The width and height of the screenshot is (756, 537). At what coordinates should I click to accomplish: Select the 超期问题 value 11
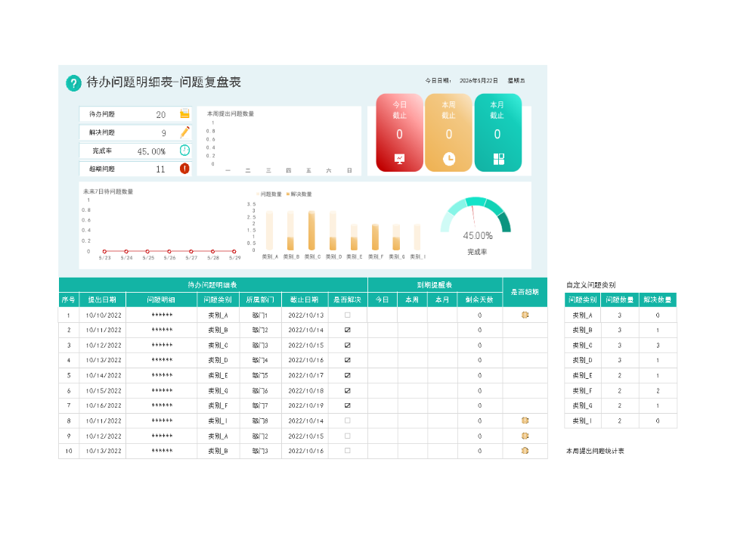point(160,169)
